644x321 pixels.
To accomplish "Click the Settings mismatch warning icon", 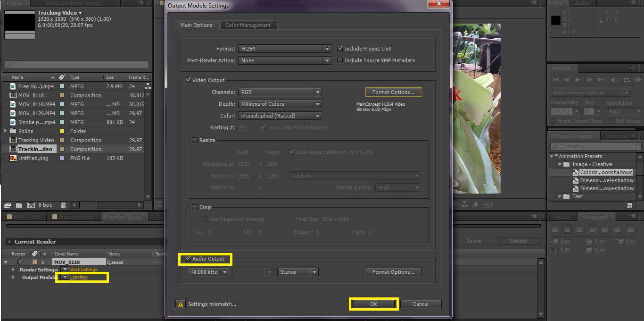I will [180, 304].
